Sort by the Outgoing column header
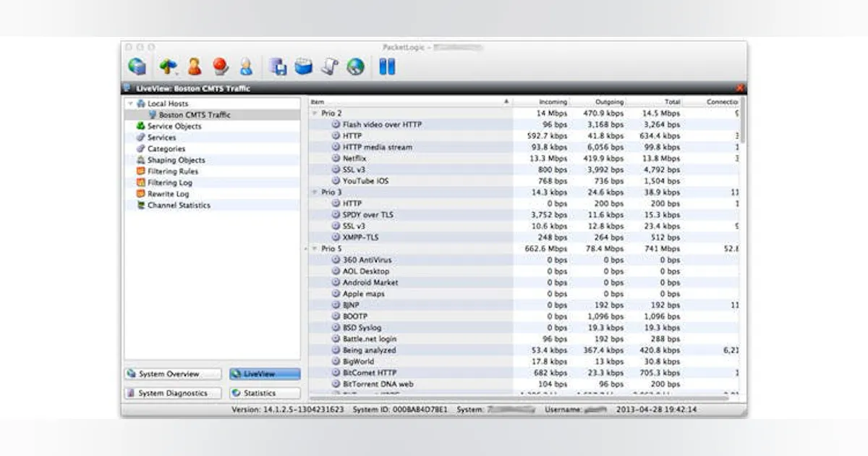This screenshot has width=868, height=456. (x=597, y=102)
